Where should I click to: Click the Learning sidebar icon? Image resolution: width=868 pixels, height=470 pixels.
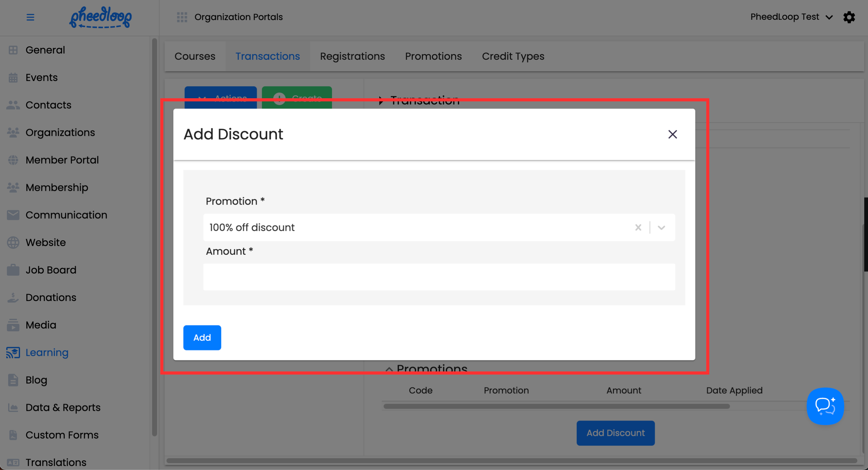pos(13,352)
